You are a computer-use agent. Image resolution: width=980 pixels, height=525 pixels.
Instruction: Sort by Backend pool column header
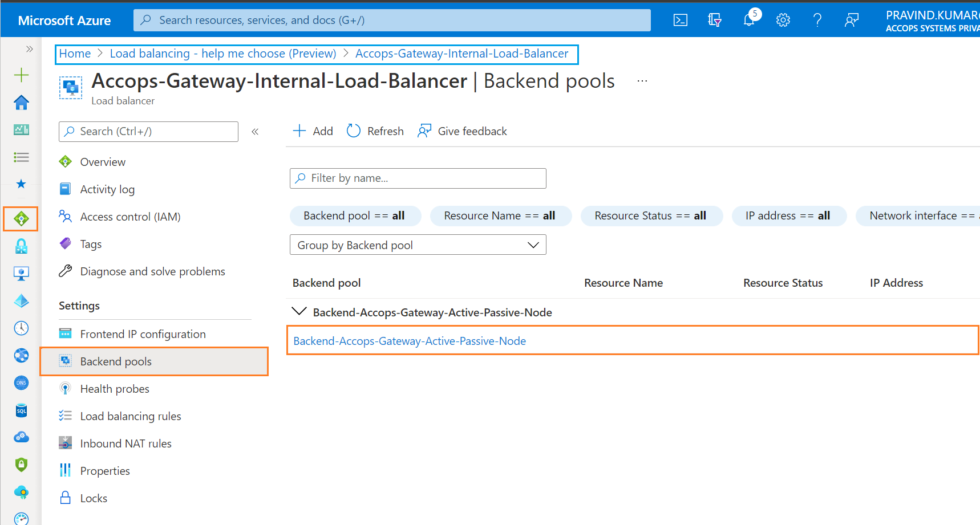(x=326, y=283)
